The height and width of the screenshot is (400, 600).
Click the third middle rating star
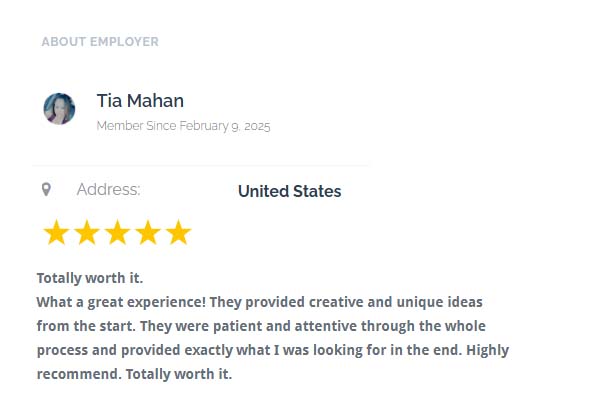click(117, 232)
